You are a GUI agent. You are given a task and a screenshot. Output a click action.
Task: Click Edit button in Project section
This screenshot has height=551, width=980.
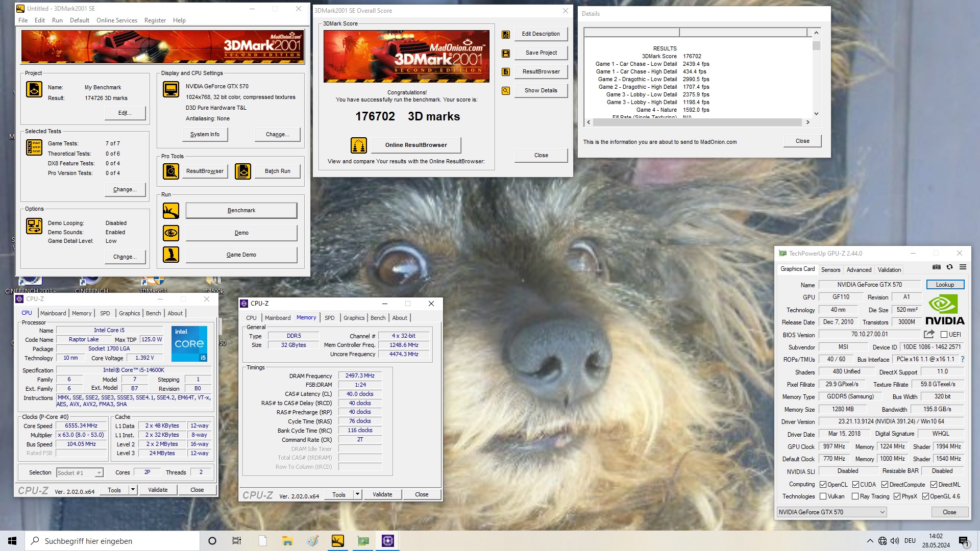(x=125, y=113)
